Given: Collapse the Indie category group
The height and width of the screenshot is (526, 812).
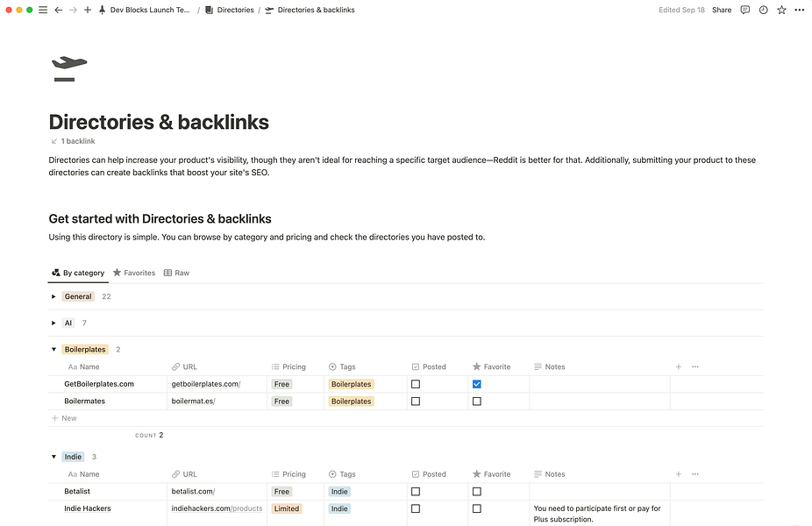Looking at the screenshot, I should (53, 457).
